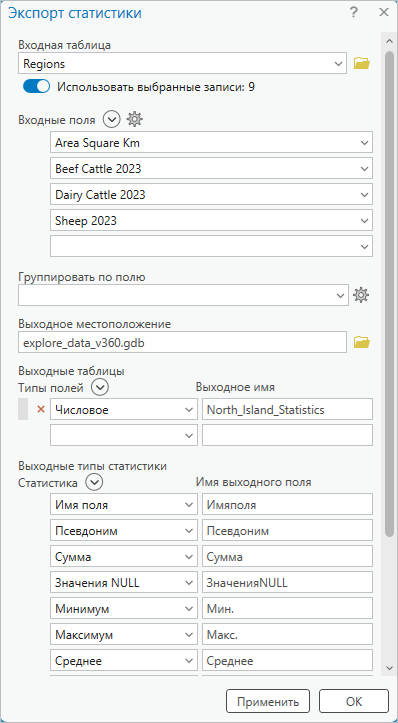Remove the Числовое output table row
This screenshot has width=398, height=723.
[x=41, y=409]
